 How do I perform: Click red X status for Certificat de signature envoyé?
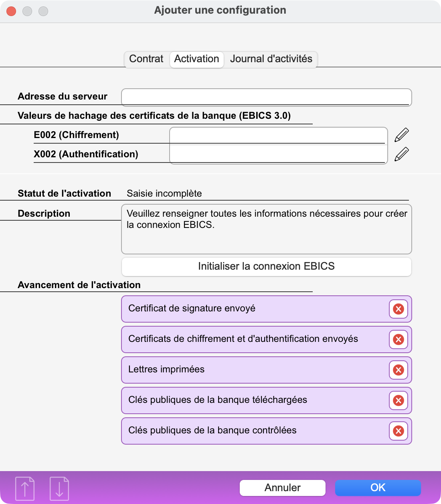click(x=398, y=309)
